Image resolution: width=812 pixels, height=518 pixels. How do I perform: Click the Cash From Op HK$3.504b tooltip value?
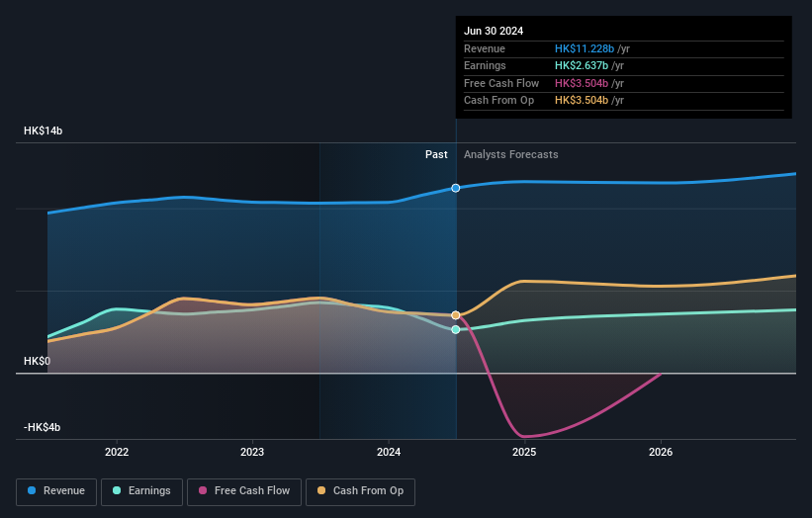pyautogui.click(x=582, y=101)
